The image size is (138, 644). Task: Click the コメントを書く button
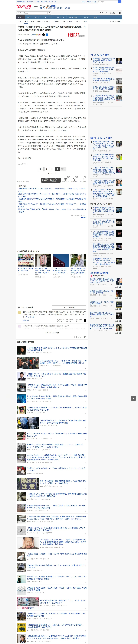pyautogui.click(x=69, y=307)
